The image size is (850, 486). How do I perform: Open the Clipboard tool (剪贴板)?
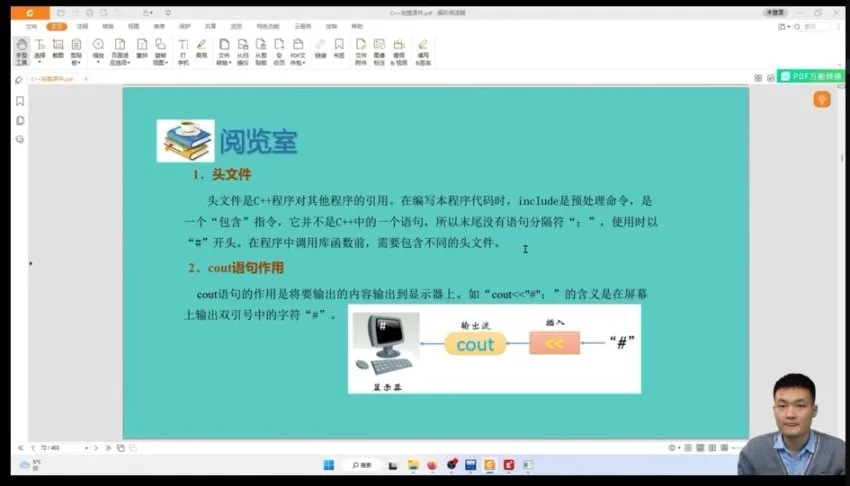tap(76, 51)
